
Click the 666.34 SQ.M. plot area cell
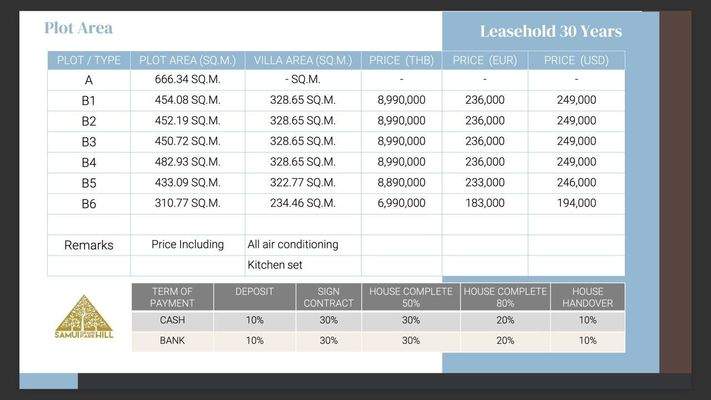[186, 79]
